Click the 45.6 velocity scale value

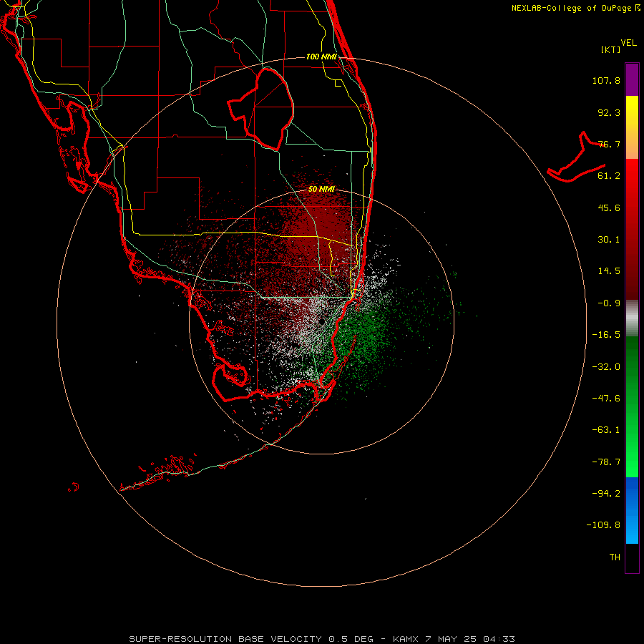[x=609, y=208]
